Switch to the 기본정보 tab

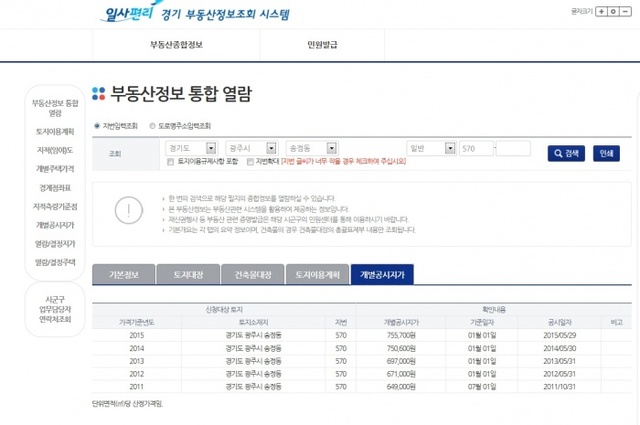[124, 274]
